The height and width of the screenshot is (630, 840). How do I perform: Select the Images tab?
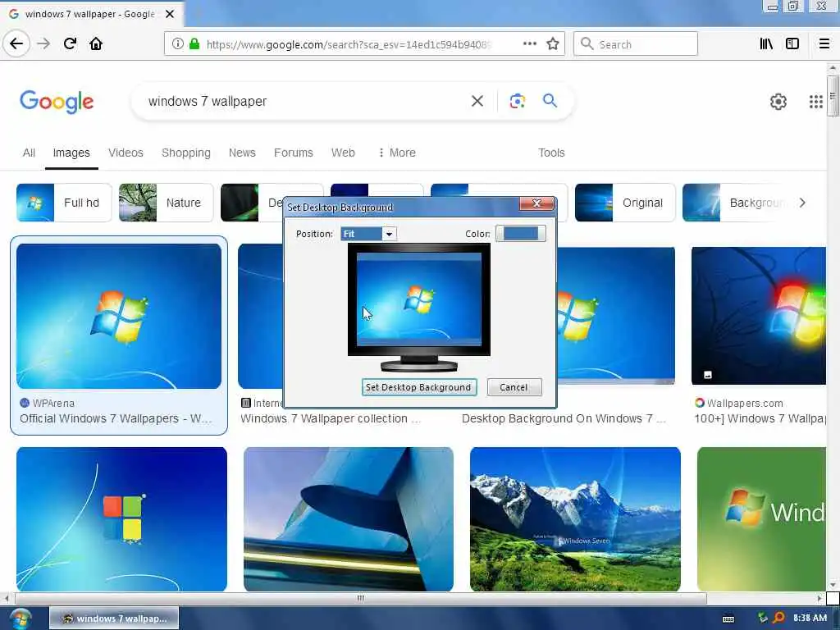click(71, 153)
